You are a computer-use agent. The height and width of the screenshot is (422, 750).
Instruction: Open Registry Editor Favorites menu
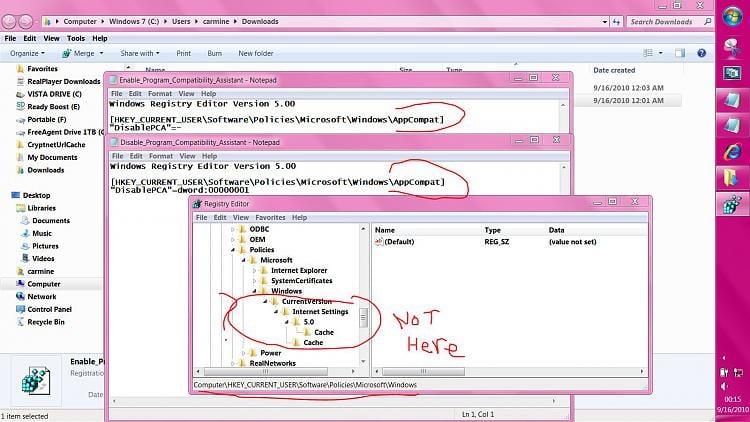270,217
